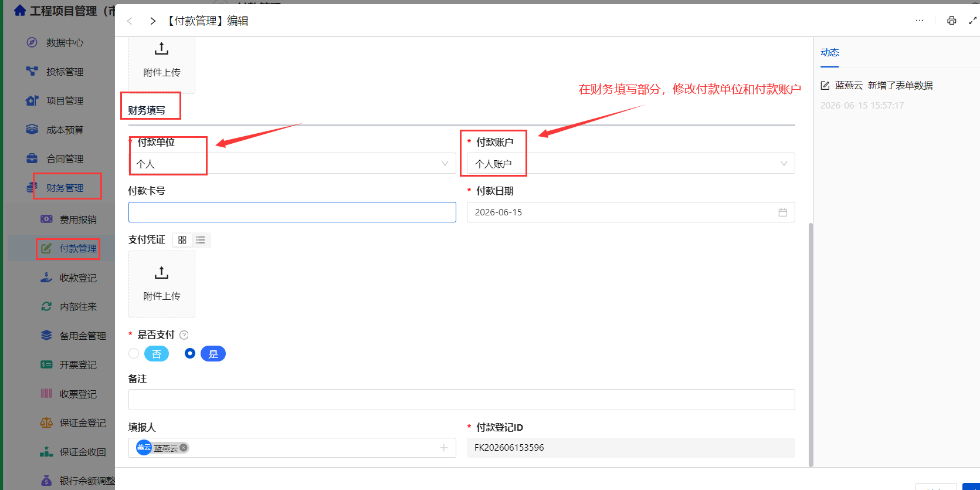Click the 保证金收回 icon
Viewport: 980px width, 490px height.
[46, 451]
